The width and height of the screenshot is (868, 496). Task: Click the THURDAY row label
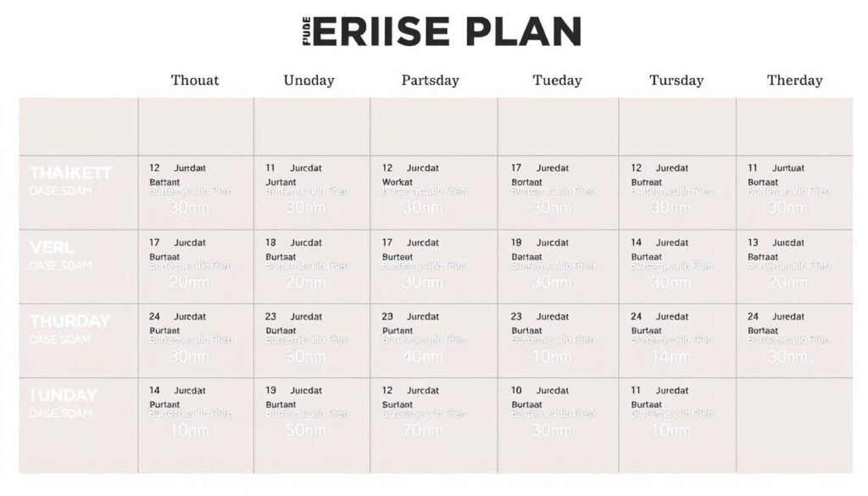click(x=70, y=321)
